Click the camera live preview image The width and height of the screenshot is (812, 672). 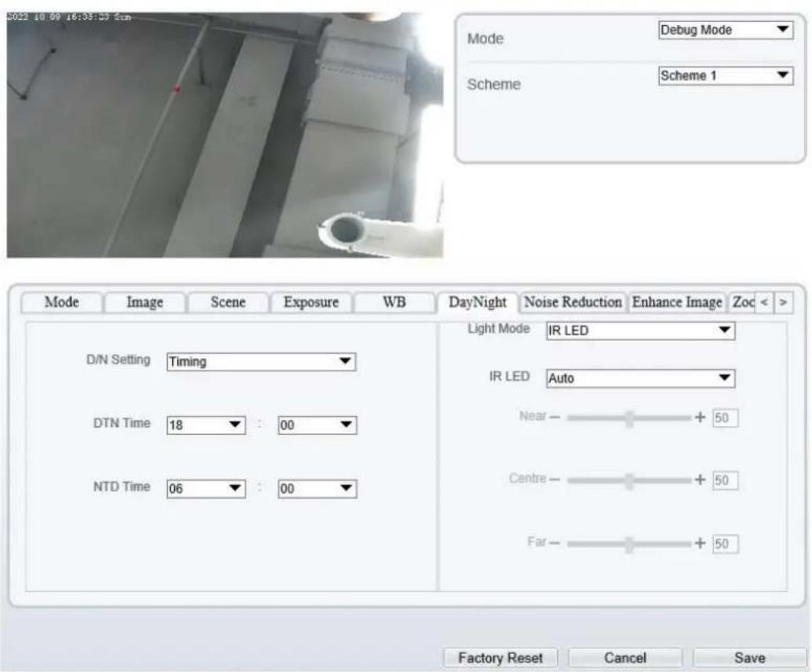point(224,135)
